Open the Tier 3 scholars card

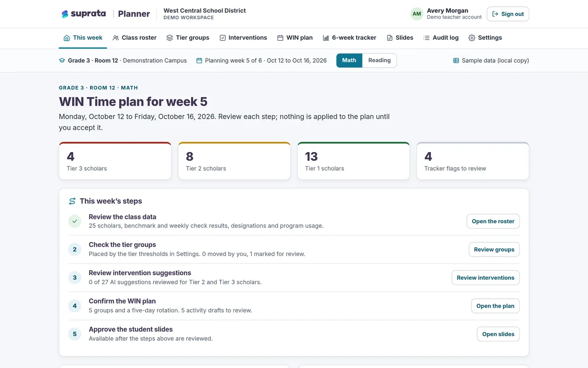click(115, 161)
